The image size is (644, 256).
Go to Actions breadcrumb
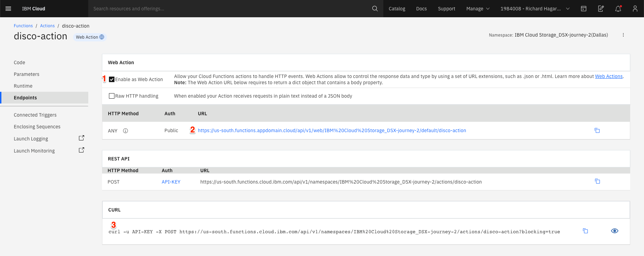tap(47, 26)
